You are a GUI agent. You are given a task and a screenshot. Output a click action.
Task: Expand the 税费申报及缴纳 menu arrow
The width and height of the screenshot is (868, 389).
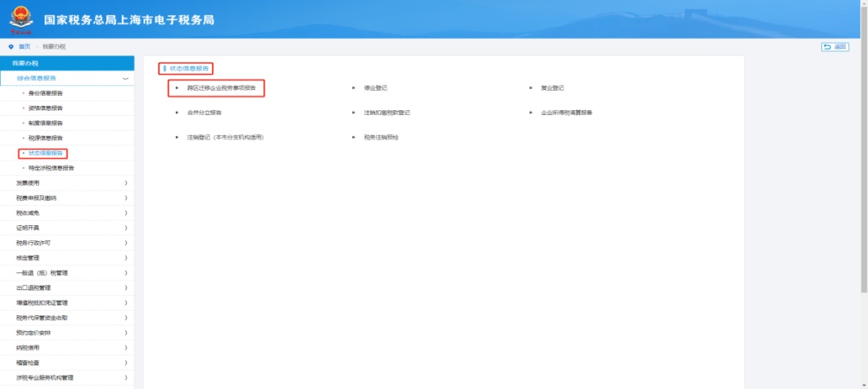126,198
